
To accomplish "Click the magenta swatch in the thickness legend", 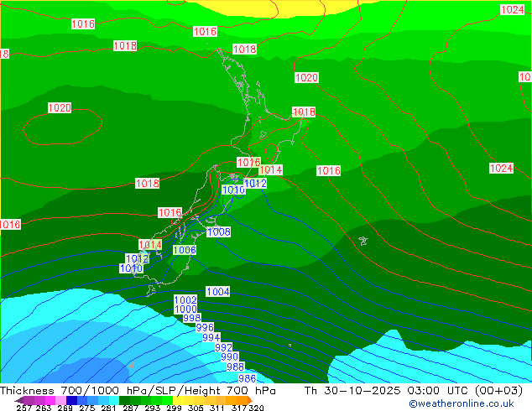I will (50, 400).
